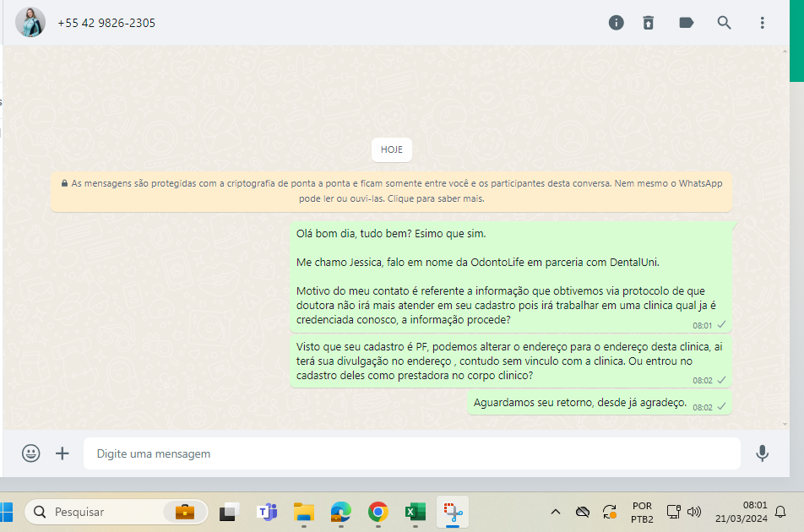804x532 pixels.
Task: Click the briefcase icon in search box
Action: pos(185,512)
